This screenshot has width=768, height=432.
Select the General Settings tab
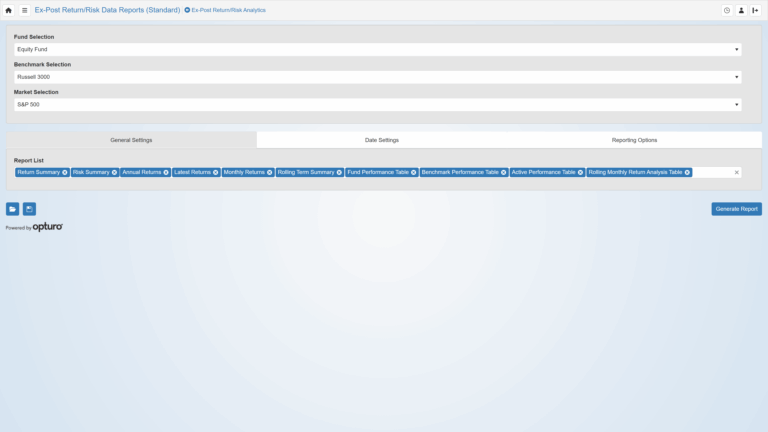(131, 140)
